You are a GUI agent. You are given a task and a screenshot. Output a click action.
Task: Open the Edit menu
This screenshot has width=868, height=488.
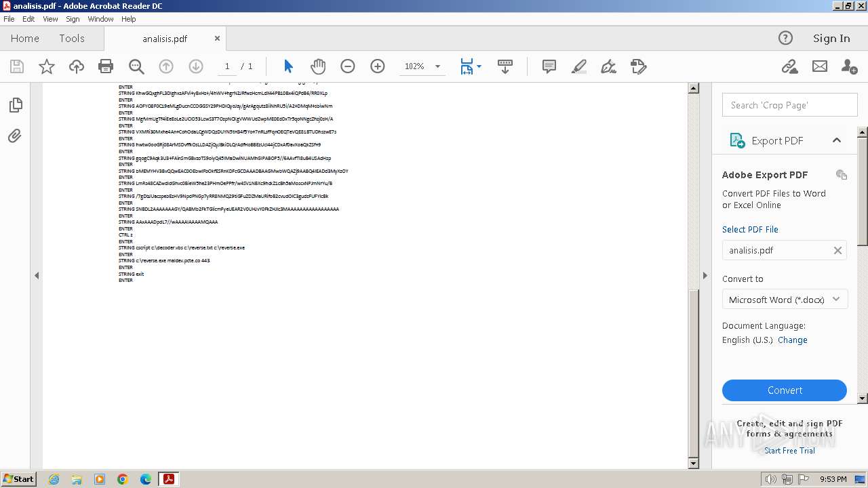(x=28, y=19)
